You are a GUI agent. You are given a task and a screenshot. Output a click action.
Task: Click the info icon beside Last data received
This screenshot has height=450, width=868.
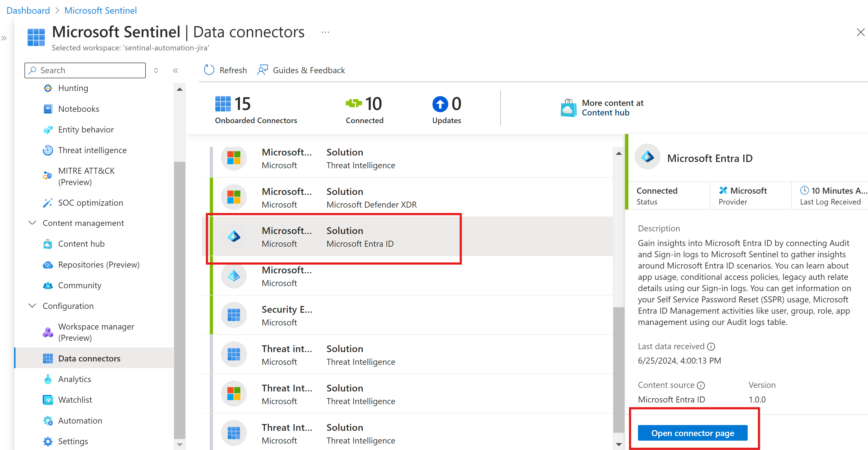point(711,347)
